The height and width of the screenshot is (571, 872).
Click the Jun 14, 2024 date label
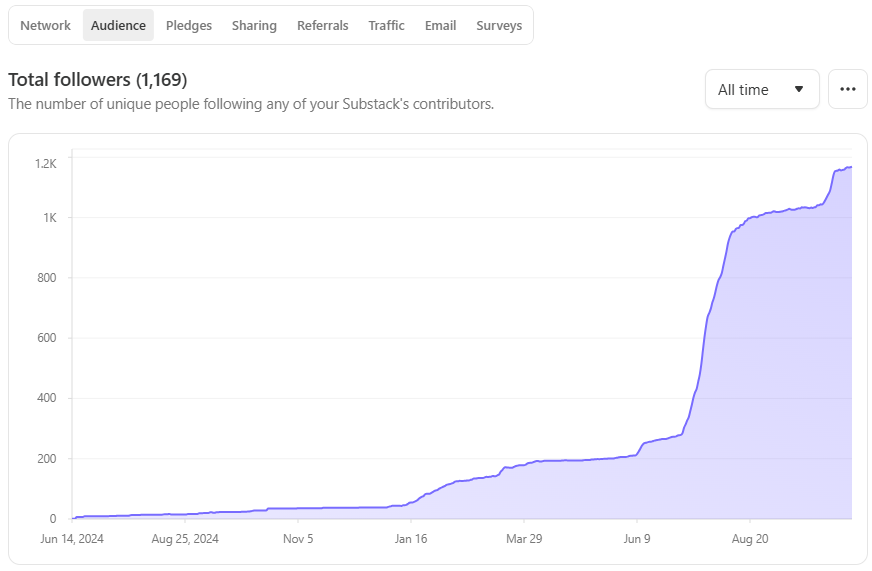[x=72, y=539]
